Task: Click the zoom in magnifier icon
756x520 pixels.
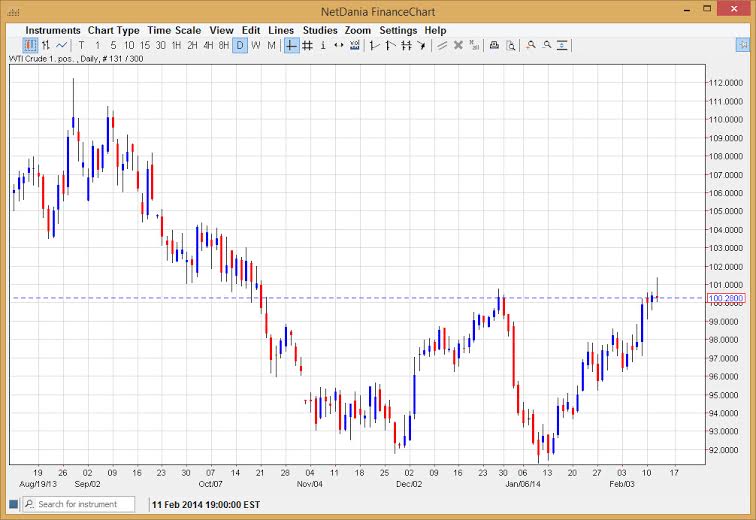Action: (x=531, y=45)
